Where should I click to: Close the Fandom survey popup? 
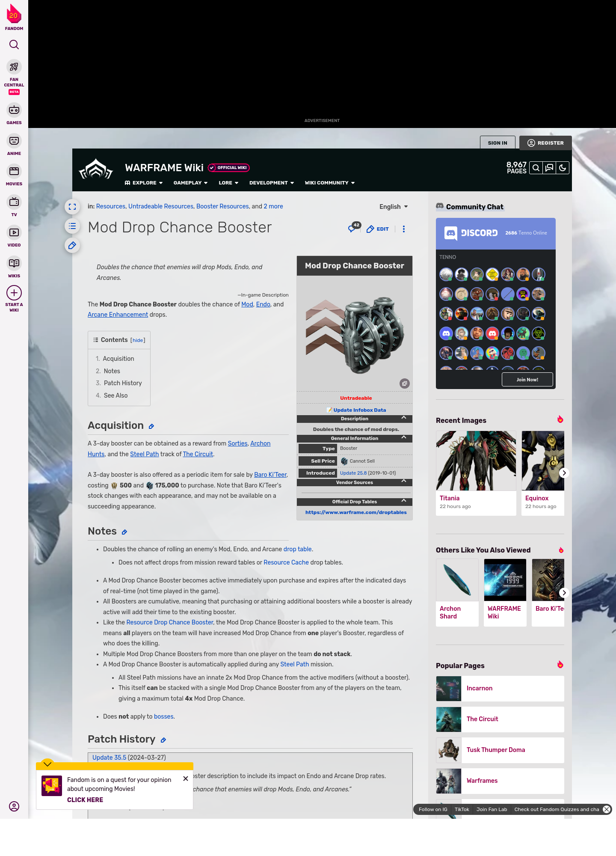(x=186, y=779)
